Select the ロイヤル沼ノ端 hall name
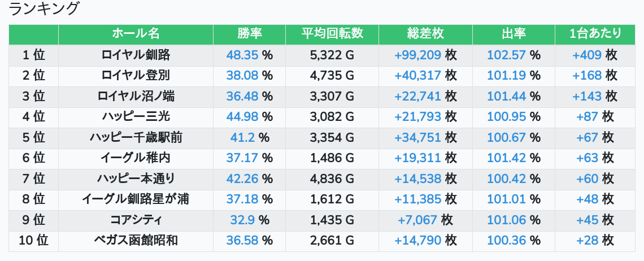This screenshot has height=261, width=644. (x=136, y=96)
